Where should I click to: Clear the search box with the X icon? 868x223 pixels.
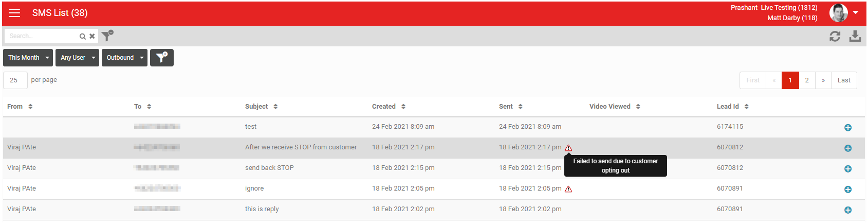[x=92, y=36]
